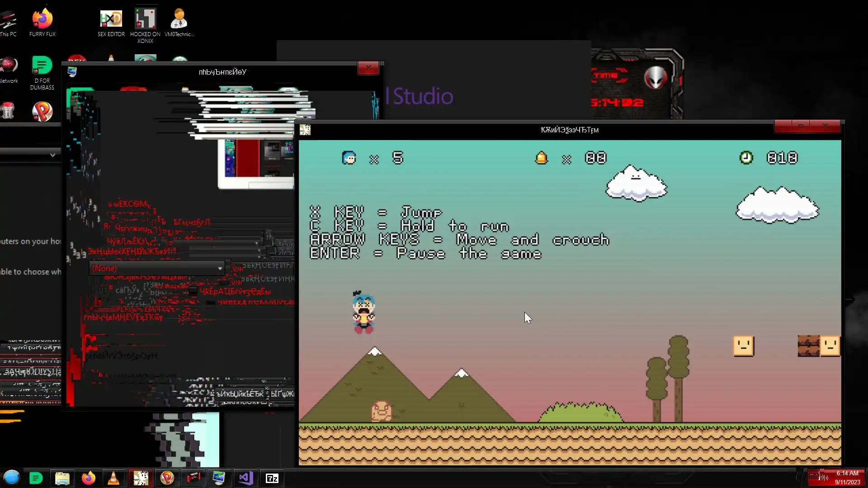Click the Firefox icon in the taskbar
The height and width of the screenshot is (488, 868).
point(88,478)
